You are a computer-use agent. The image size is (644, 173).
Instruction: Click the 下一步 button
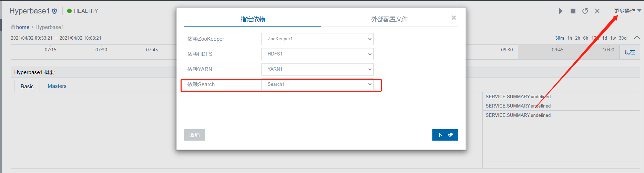[445, 135]
